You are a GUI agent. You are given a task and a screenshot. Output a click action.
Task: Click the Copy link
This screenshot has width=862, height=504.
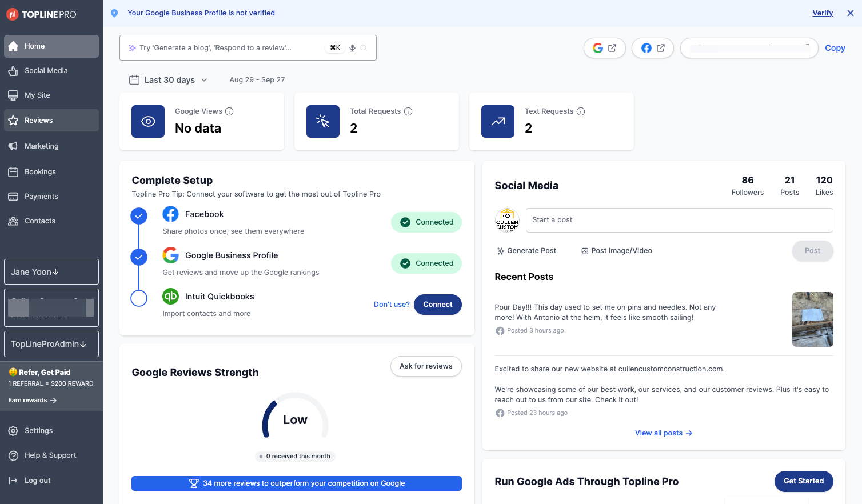coord(835,48)
